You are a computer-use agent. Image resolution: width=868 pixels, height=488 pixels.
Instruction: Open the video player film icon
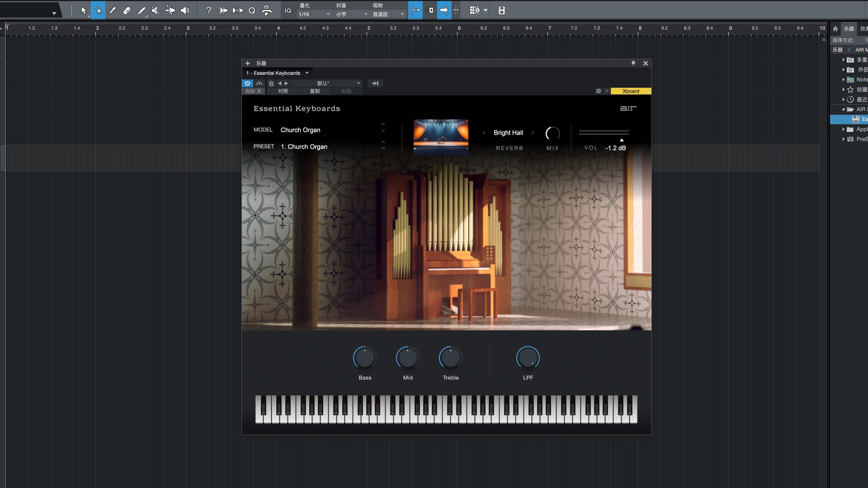pyautogui.click(x=501, y=10)
